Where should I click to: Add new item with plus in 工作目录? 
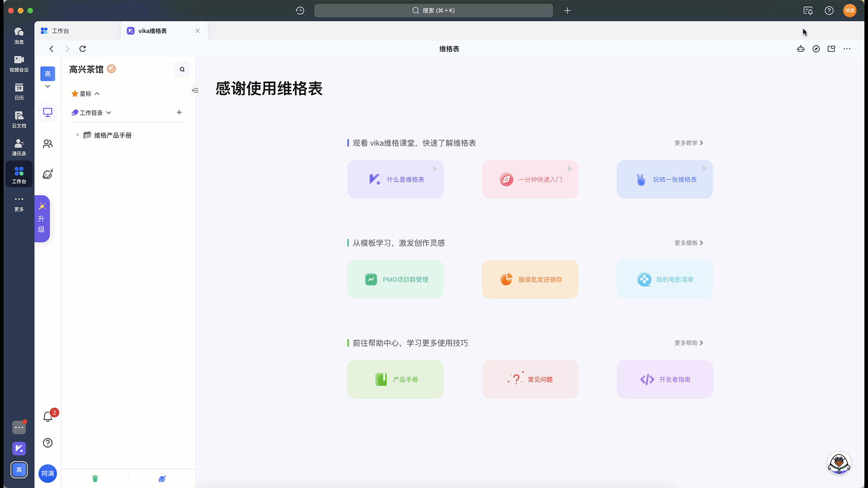pyautogui.click(x=179, y=113)
